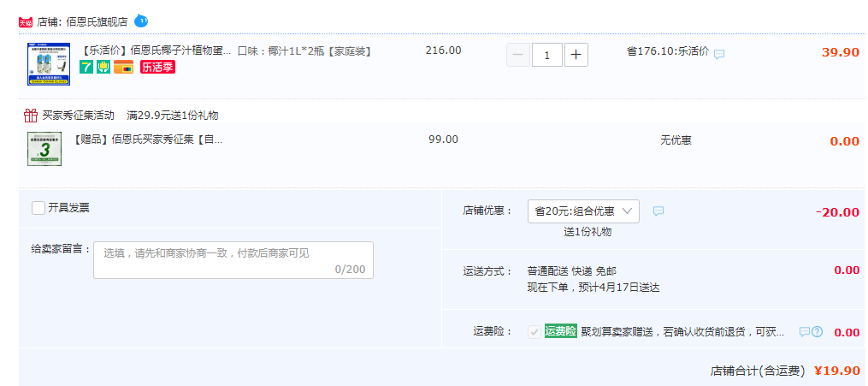Image resolution: width=868 pixels, height=386 pixels.
Task: Click the 送1份礼物 text under the discount dropdown
Action: 588,232
